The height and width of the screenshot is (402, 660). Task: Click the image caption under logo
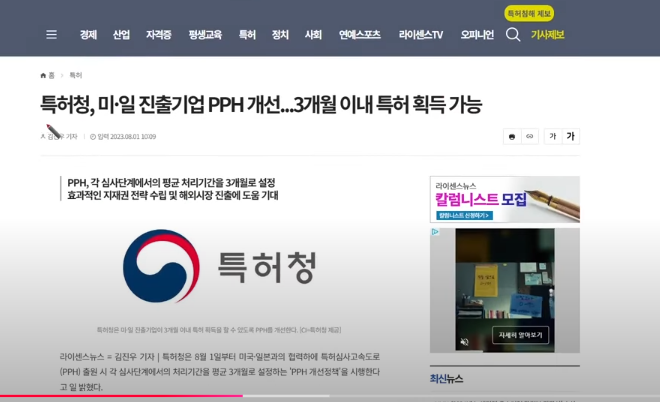click(x=219, y=330)
